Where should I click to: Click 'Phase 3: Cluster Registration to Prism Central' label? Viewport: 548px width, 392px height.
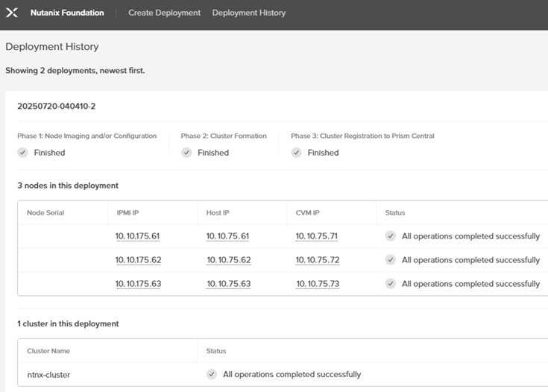click(362, 136)
